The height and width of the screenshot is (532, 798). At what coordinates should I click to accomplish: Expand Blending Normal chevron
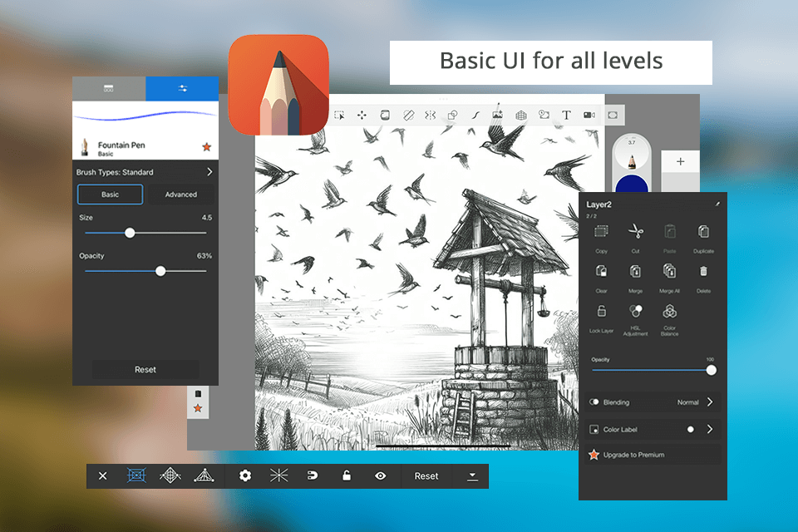(x=710, y=402)
